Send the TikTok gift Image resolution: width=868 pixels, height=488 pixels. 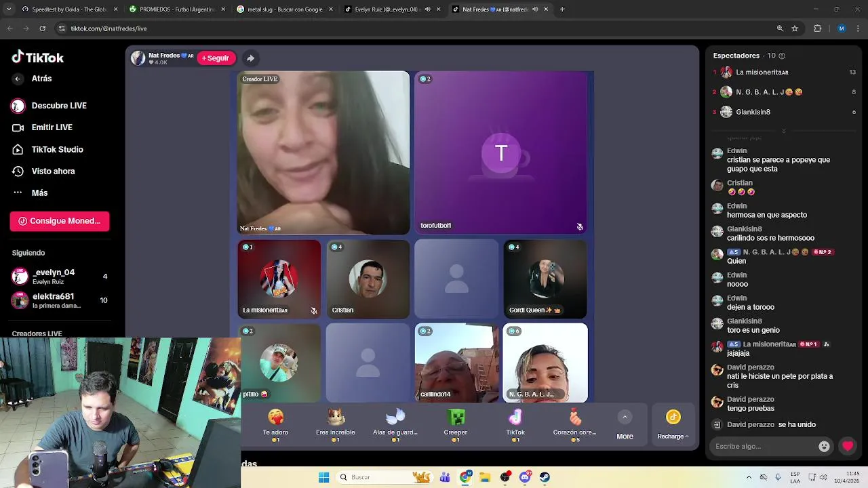515,425
